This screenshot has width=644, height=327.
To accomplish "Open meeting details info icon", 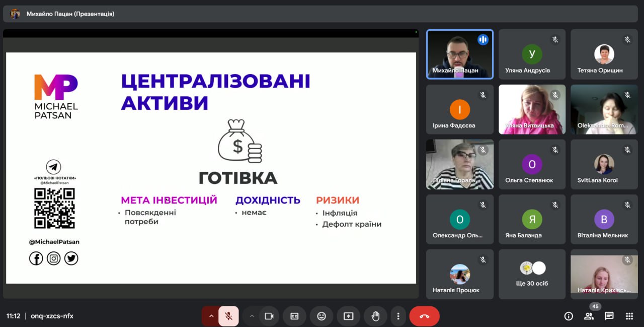I will (569, 316).
